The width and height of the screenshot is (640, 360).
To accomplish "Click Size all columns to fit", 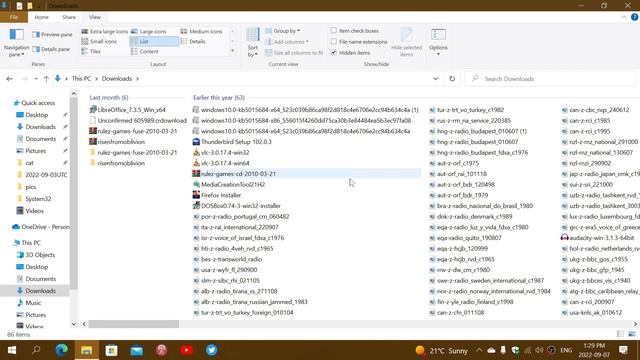I will point(294,53).
